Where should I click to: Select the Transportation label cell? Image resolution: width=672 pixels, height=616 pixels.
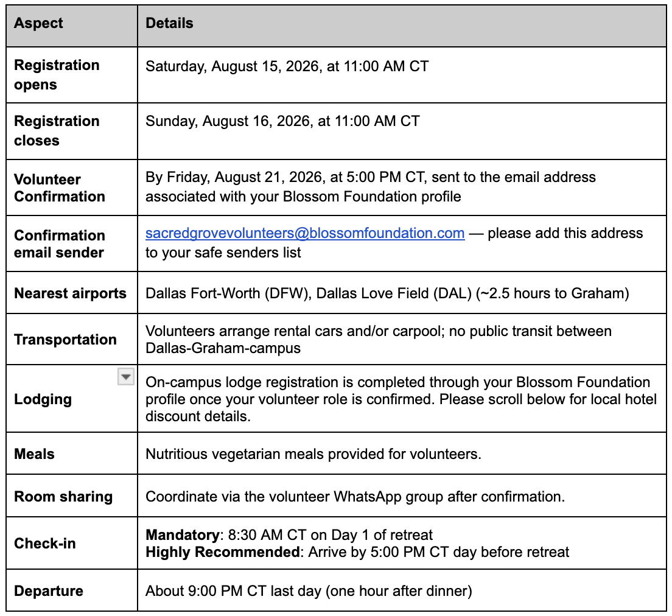tap(72, 339)
